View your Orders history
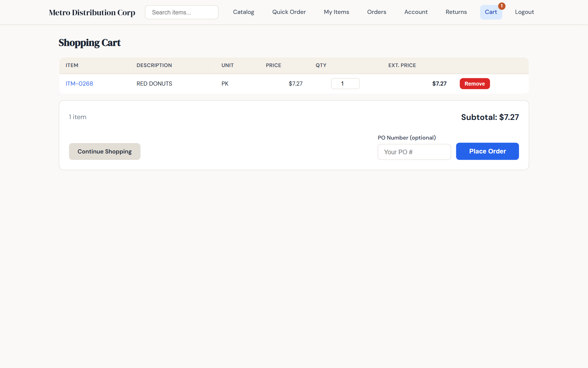 (x=377, y=12)
